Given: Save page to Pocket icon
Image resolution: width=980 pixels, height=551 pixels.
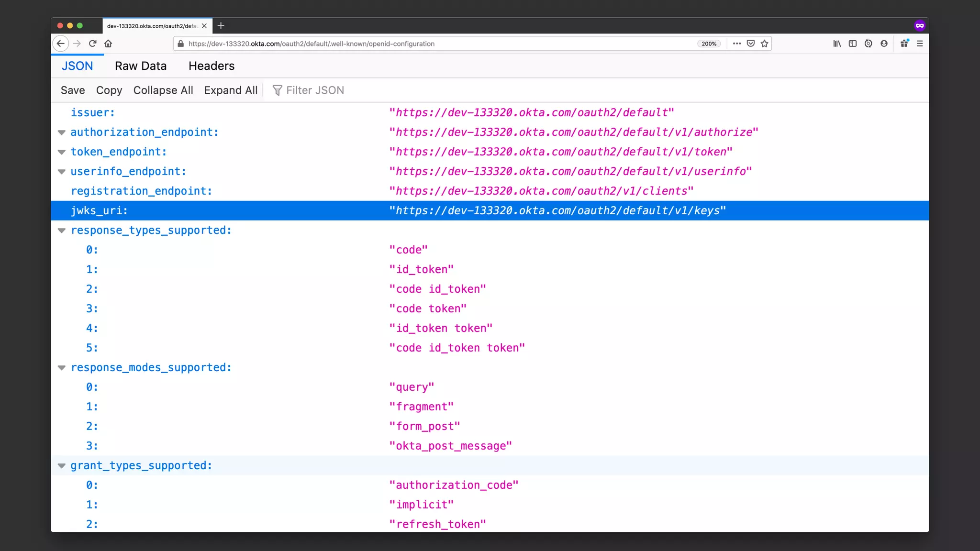Looking at the screenshot, I should 751,44.
